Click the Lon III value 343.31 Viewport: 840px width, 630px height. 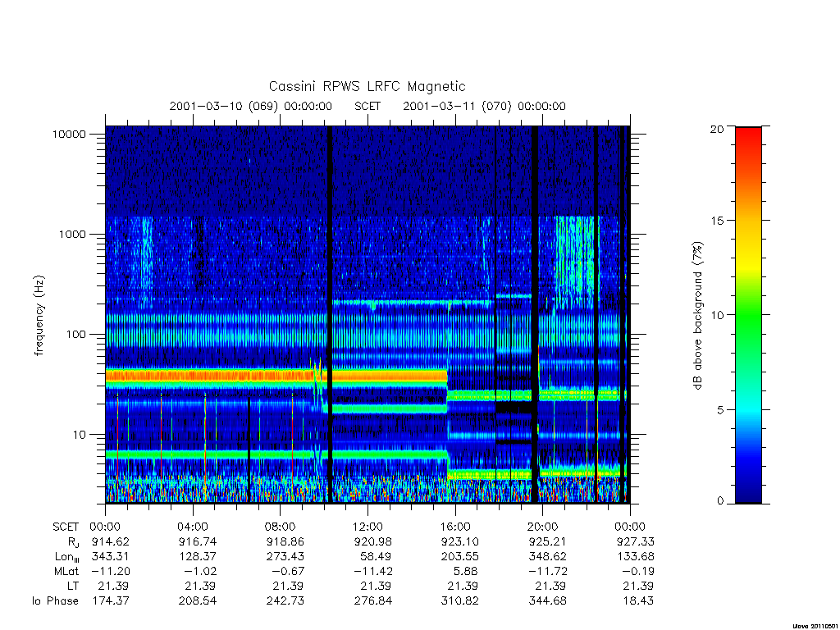(x=111, y=557)
